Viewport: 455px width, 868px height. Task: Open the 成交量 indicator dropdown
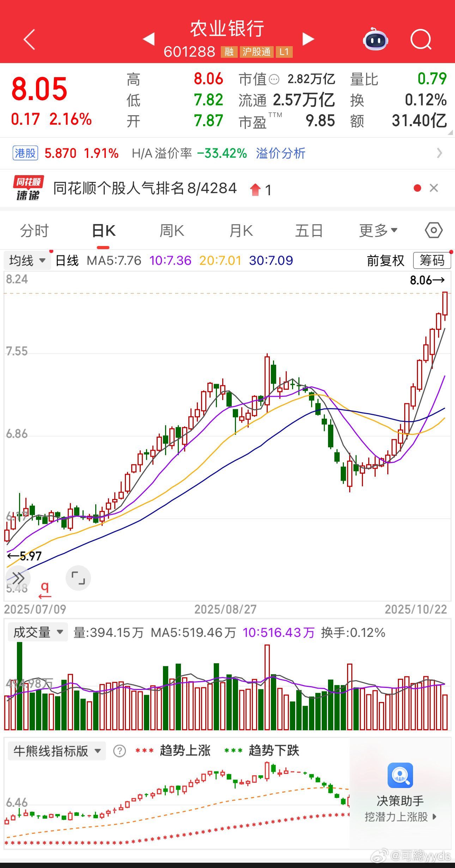click(38, 633)
